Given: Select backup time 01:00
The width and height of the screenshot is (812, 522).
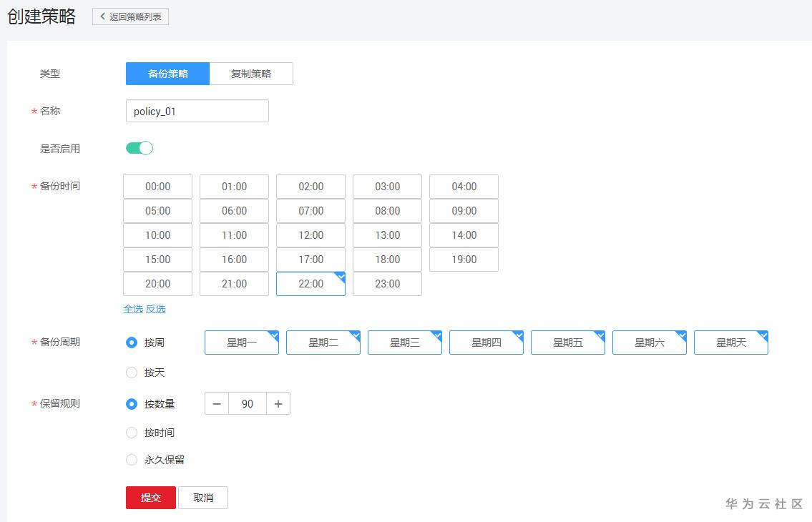Looking at the screenshot, I should tap(234, 187).
